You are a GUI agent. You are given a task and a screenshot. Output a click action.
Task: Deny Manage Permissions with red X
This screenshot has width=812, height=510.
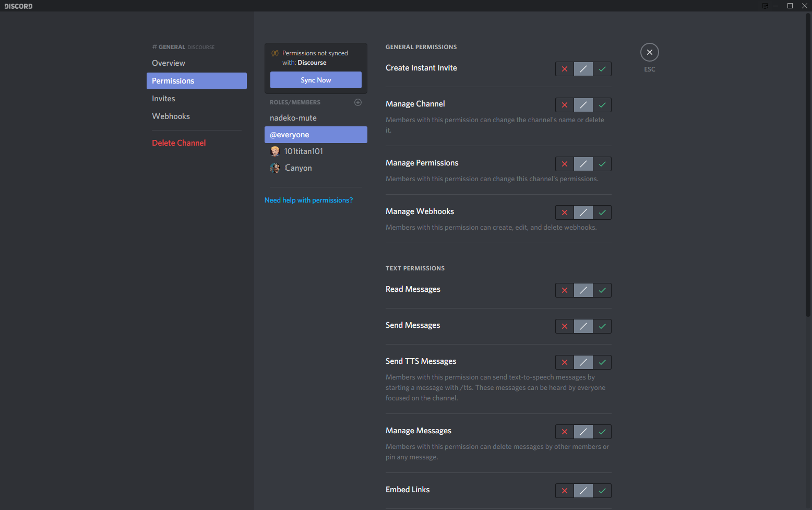click(x=564, y=164)
